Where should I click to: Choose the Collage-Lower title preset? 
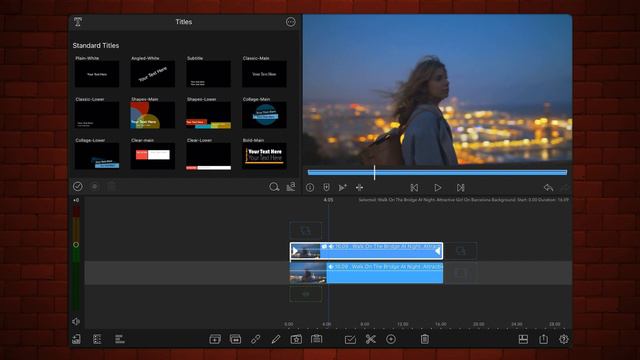coord(97,156)
